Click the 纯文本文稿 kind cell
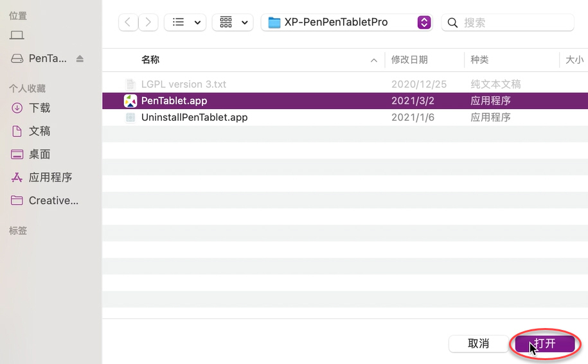 click(x=495, y=84)
